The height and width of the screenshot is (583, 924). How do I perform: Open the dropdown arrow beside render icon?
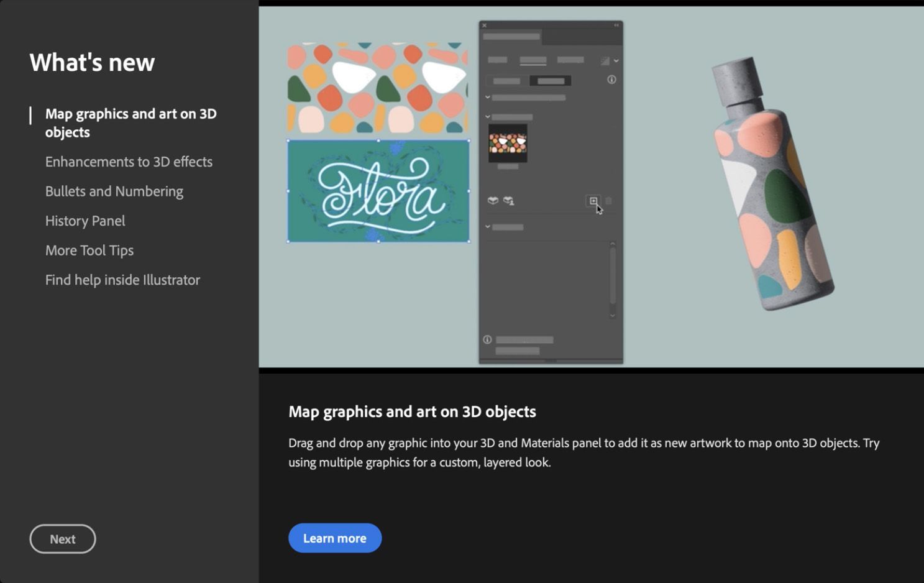coord(616,61)
